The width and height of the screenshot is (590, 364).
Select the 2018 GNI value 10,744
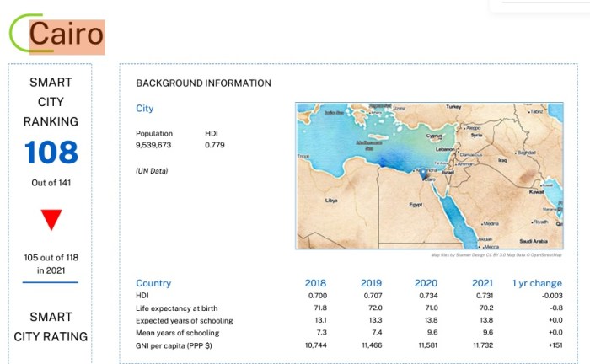(x=316, y=345)
